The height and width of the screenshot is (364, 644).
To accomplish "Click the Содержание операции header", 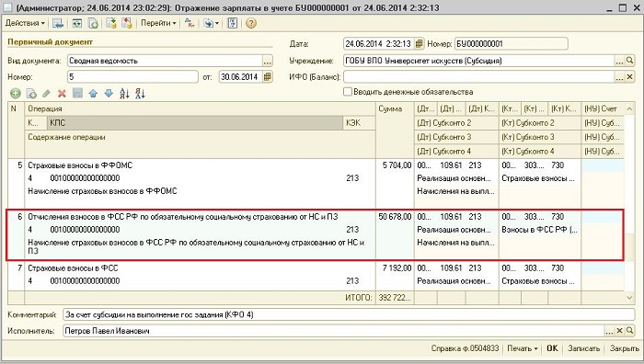I will tap(200, 143).
